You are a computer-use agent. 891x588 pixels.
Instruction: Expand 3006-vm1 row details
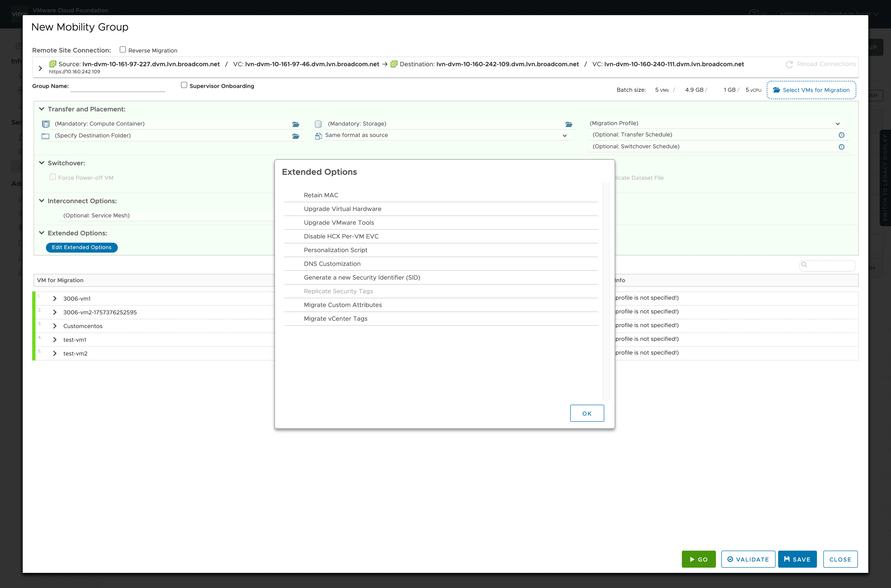[x=55, y=298]
